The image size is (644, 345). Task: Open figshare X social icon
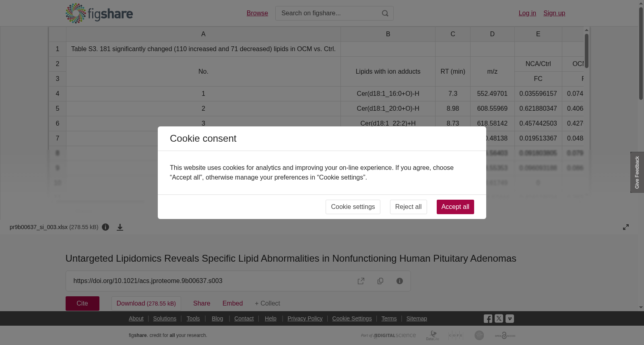click(499, 318)
